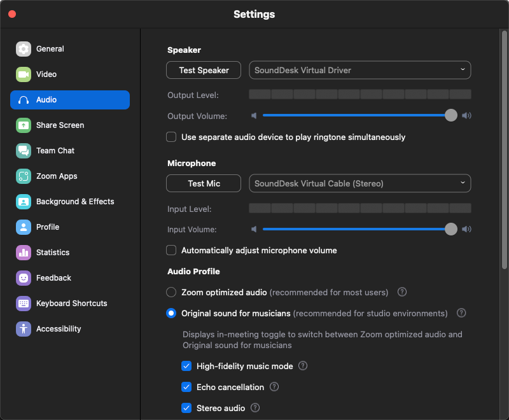Uncheck the Stereo audio checkbox
509x420 pixels.
[186, 408]
